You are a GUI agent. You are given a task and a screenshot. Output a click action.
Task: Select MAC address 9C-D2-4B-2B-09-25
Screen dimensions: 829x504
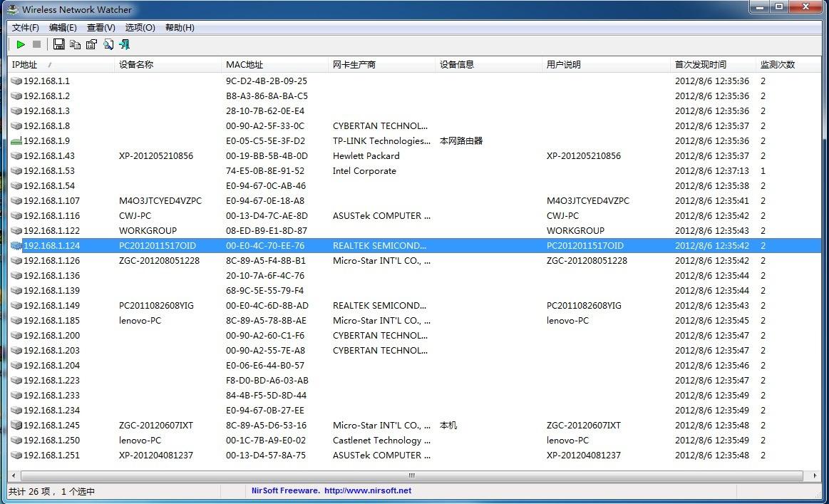coord(267,81)
